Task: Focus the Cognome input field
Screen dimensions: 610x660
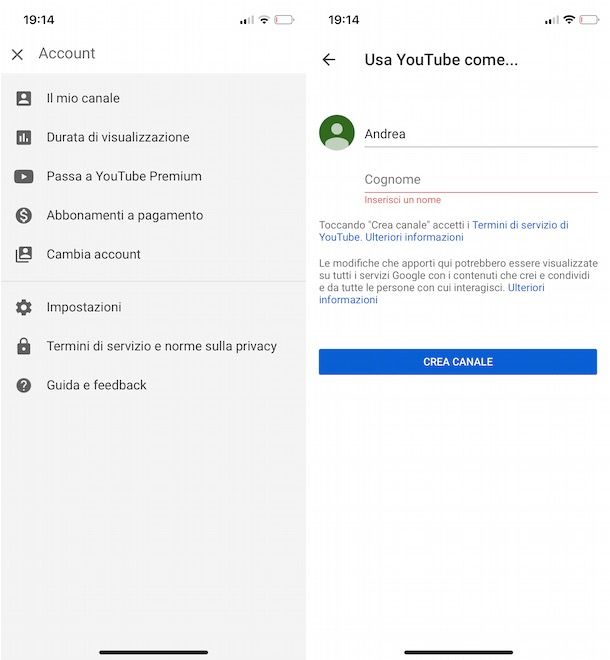Action: 481,180
